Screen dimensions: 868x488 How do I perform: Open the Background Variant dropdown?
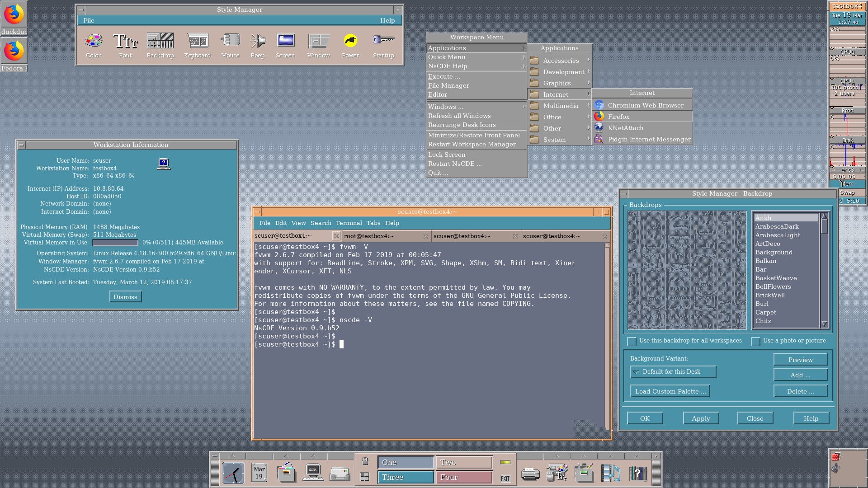coord(673,372)
